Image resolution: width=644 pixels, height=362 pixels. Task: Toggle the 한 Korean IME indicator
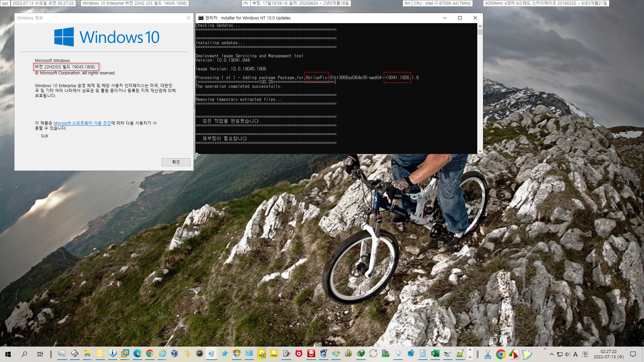(585, 354)
